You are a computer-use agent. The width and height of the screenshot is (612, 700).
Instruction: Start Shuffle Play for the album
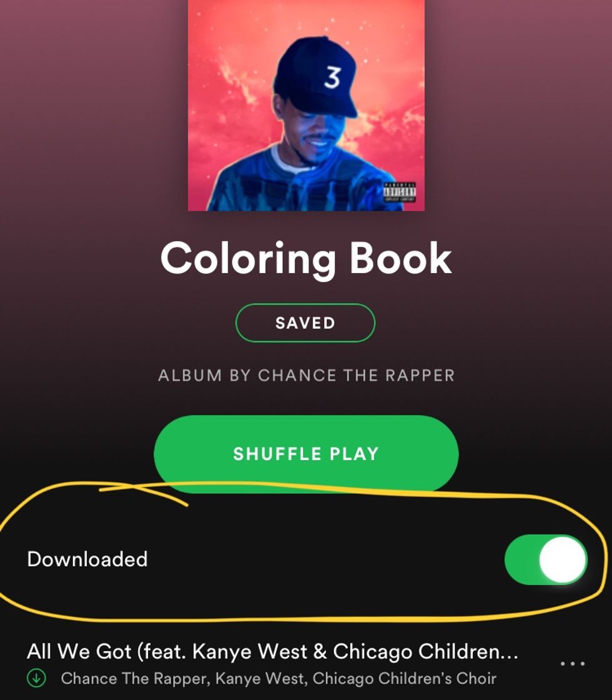(x=306, y=454)
